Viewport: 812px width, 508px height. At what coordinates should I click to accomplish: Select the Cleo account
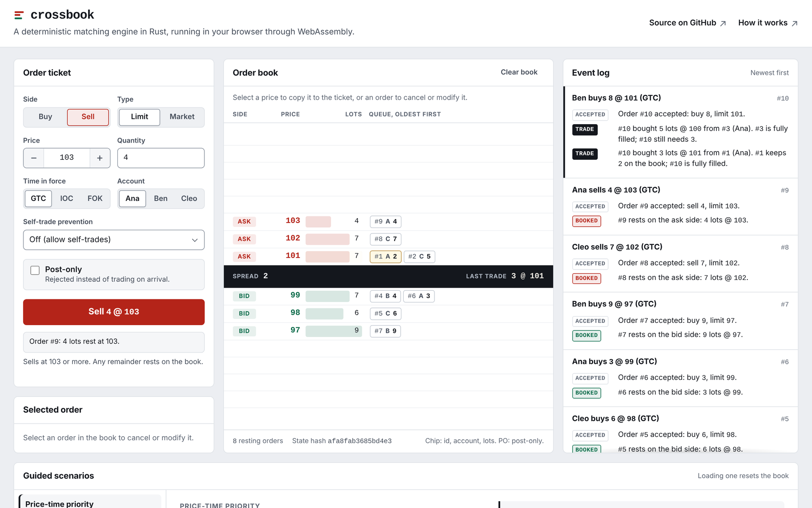[x=189, y=199]
